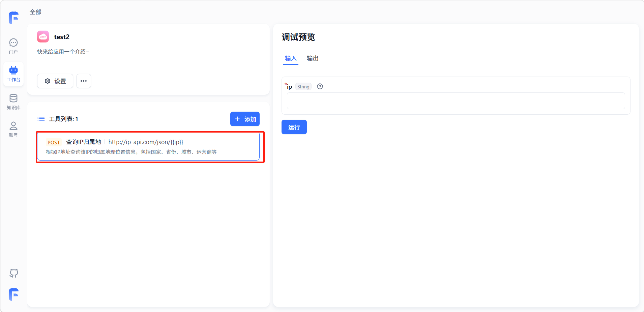Open the three-dot more options menu

click(x=84, y=81)
